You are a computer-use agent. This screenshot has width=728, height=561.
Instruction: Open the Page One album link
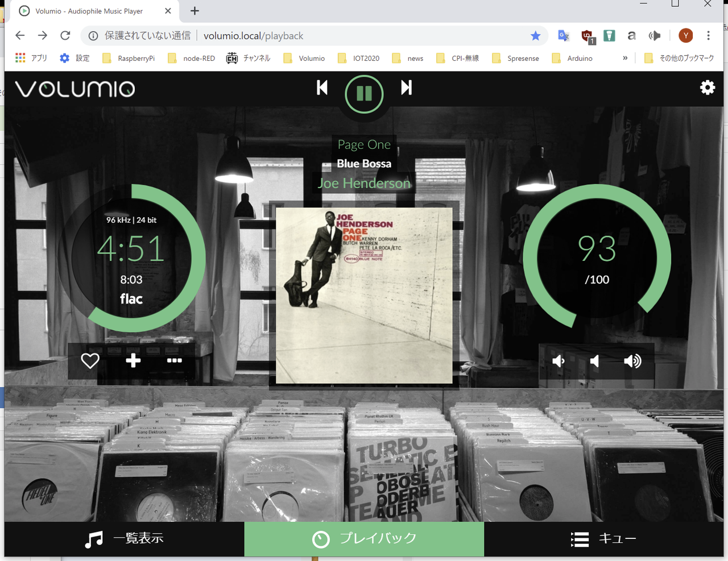pyautogui.click(x=364, y=144)
